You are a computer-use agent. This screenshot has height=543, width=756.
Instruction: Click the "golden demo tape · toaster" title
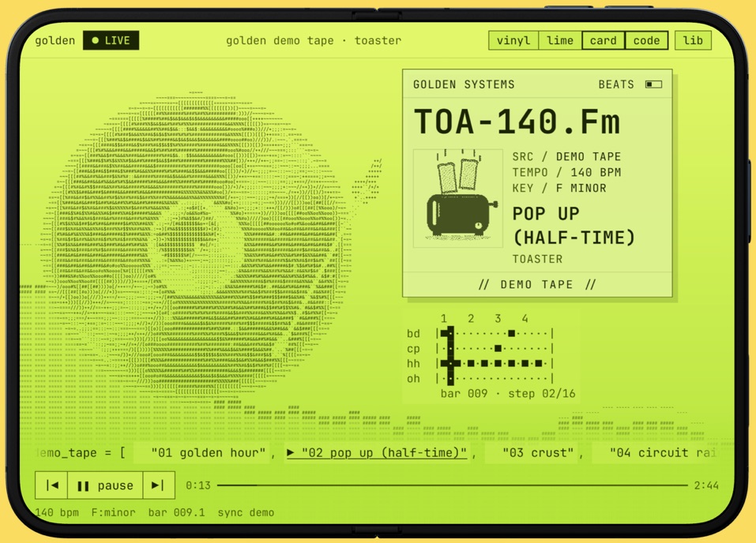point(314,40)
